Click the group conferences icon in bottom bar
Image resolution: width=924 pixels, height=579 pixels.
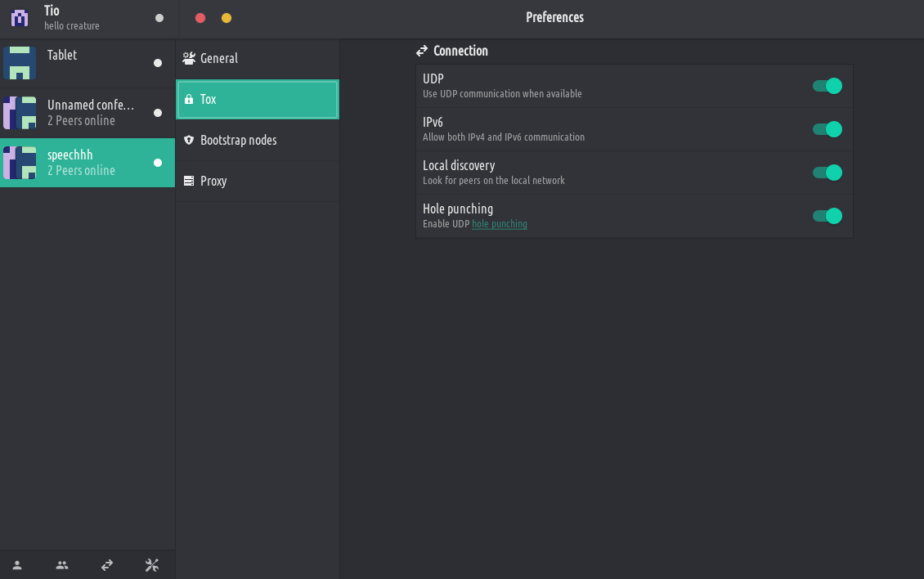(62, 565)
